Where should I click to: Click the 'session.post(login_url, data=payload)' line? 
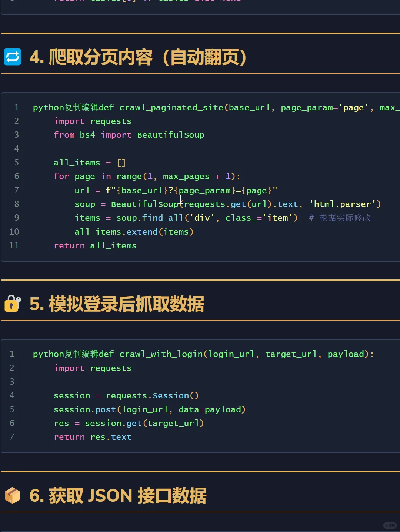(x=150, y=410)
